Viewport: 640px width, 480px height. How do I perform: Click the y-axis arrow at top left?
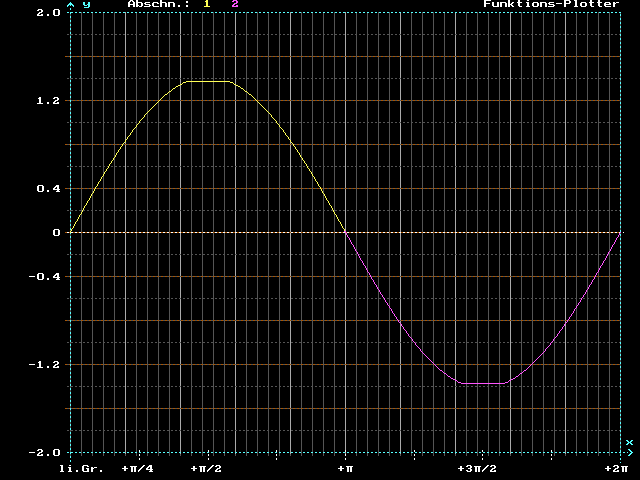click(71, 5)
